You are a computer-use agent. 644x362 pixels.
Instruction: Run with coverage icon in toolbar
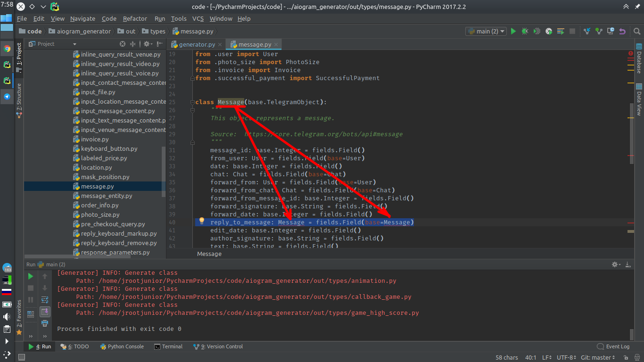tap(537, 31)
